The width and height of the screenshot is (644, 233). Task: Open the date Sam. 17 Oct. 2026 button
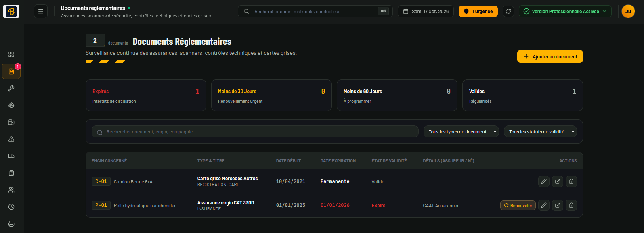click(x=426, y=11)
